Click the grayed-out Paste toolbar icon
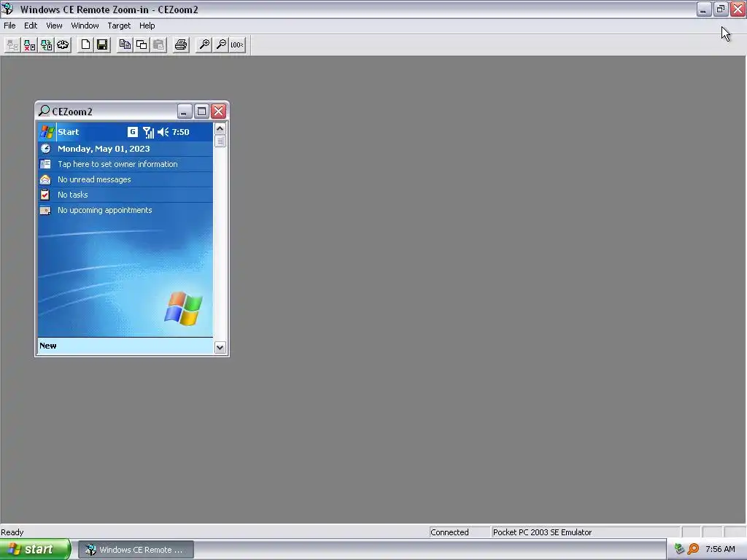This screenshot has width=747, height=560. [158, 44]
